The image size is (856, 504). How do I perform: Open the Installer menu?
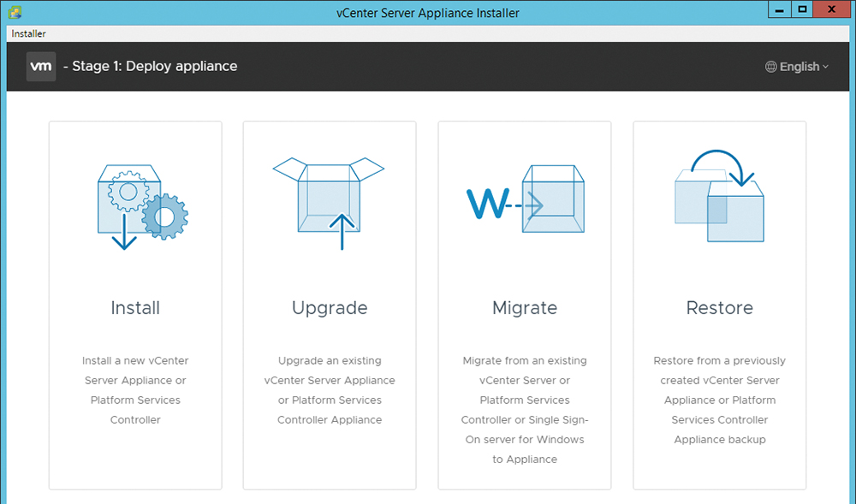[x=28, y=33]
